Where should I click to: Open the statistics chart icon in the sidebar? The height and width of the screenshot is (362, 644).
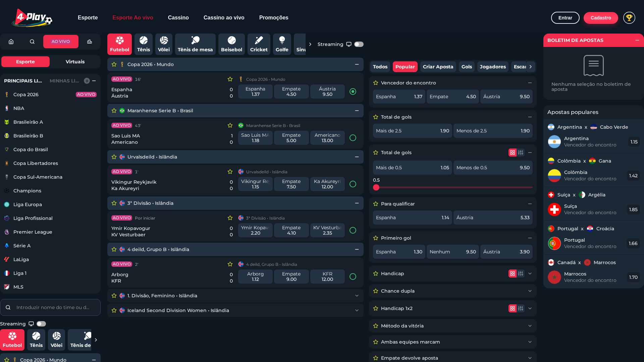[90, 42]
